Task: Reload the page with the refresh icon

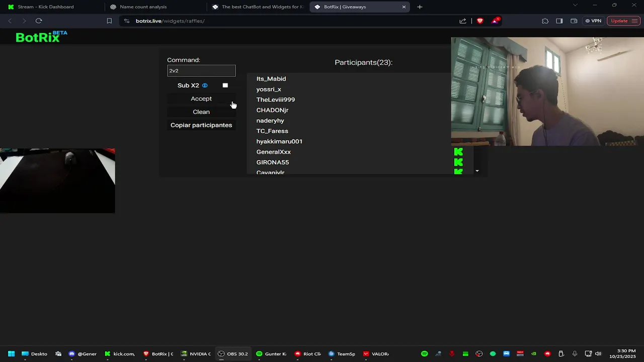Action: [x=39, y=21]
